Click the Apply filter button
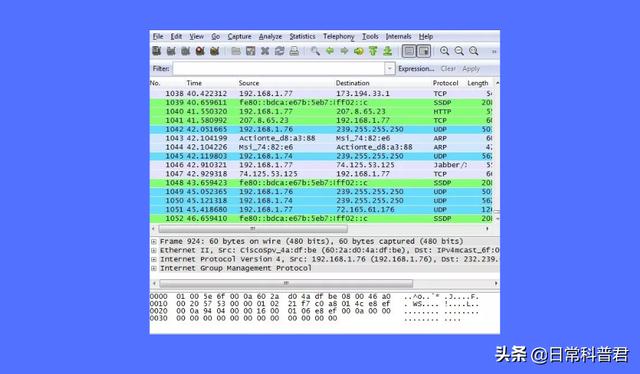640x374 pixels. coord(471,69)
